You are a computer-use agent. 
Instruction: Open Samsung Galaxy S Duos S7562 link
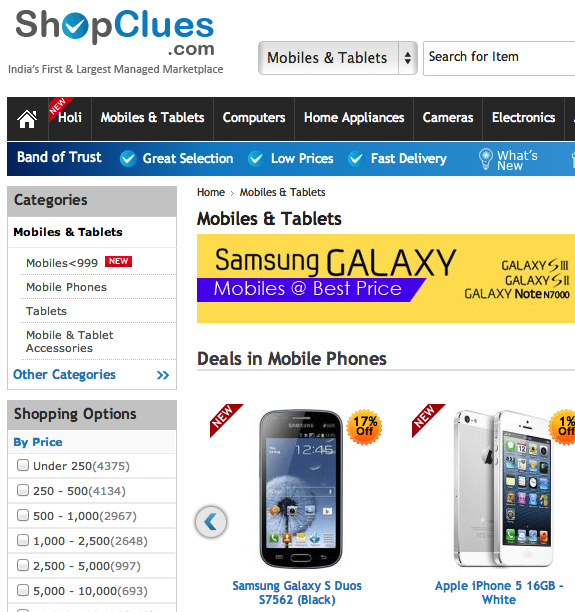pyautogui.click(x=297, y=592)
